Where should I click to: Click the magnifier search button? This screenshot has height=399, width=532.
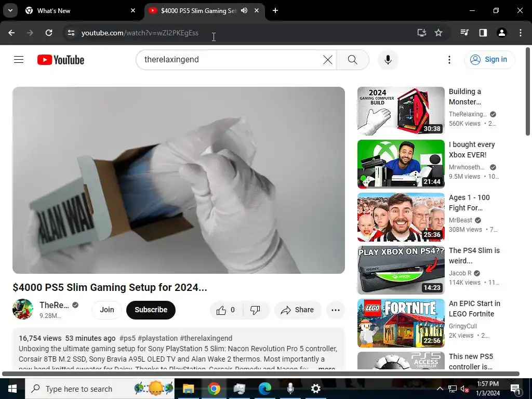(x=353, y=60)
